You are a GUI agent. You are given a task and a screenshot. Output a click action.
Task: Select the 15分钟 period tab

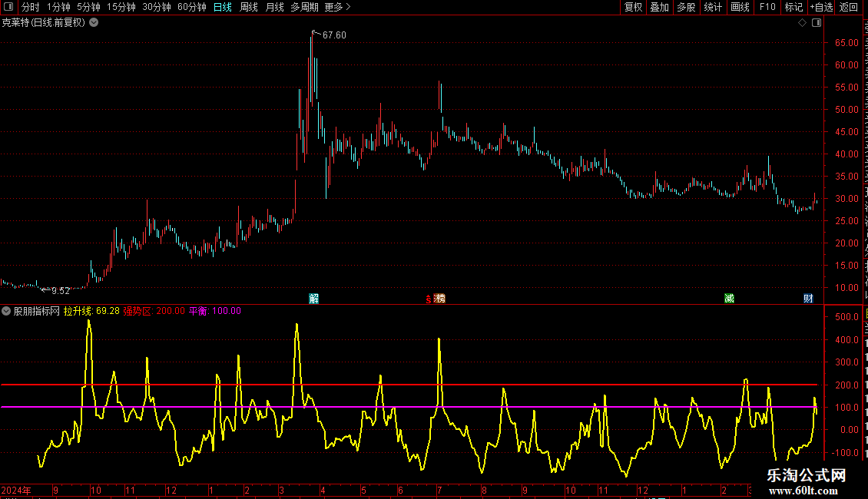pyautogui.click(x=121, y=7)
